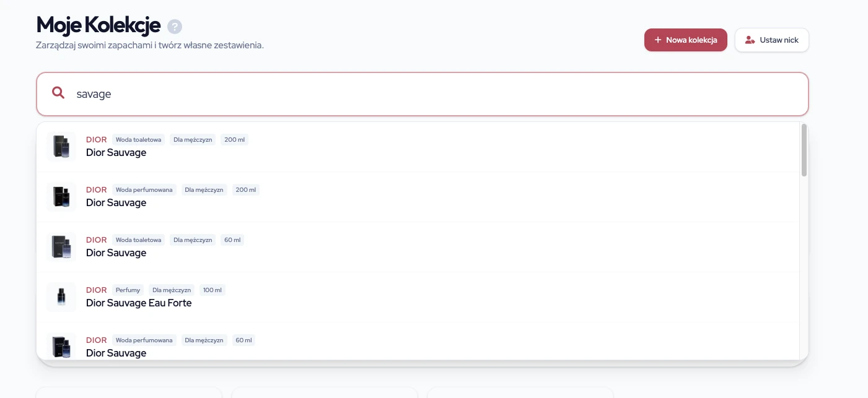Click the Moje Kolekcje heading
The height and width of the screenshot is (398, 868).
pyautogui.click(x=99, y=25)
